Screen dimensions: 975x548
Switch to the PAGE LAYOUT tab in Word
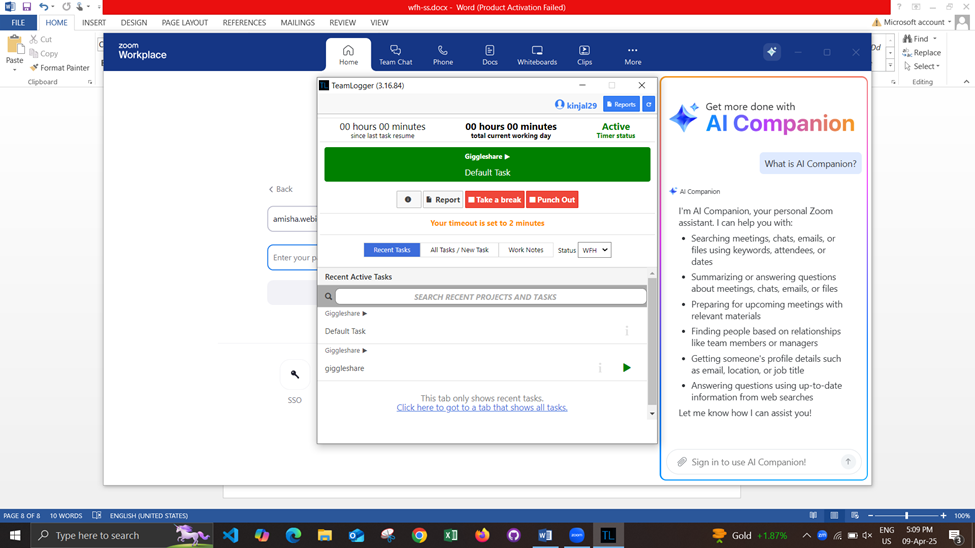tap(185, 22)
